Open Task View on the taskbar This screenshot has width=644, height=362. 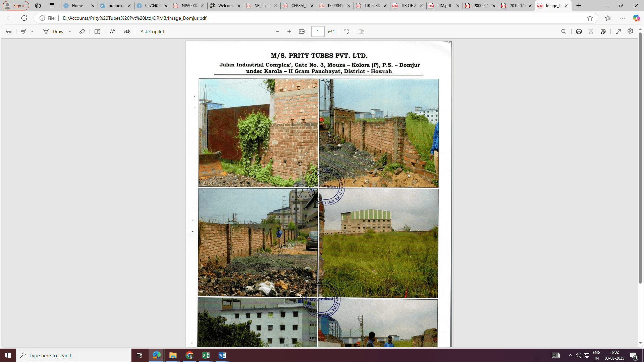pos(140,355)
